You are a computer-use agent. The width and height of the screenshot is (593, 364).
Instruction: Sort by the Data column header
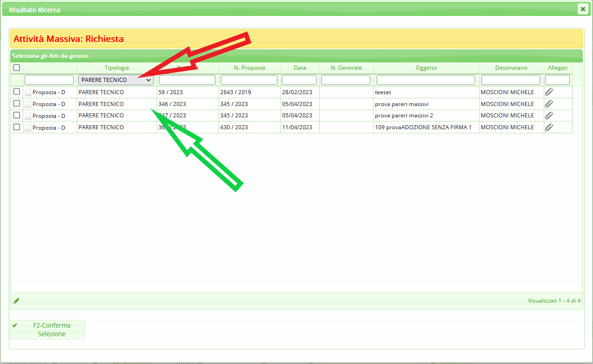click(x=300, y=68)
